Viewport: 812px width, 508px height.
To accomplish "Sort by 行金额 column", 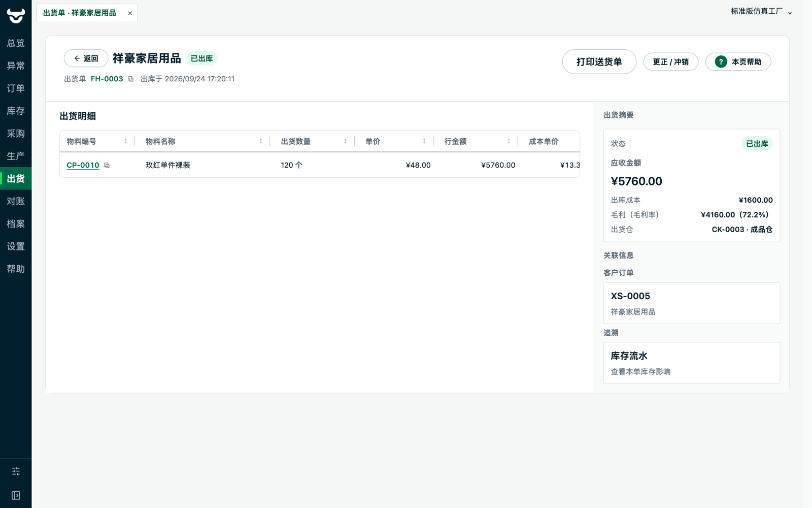I will 509,141.
